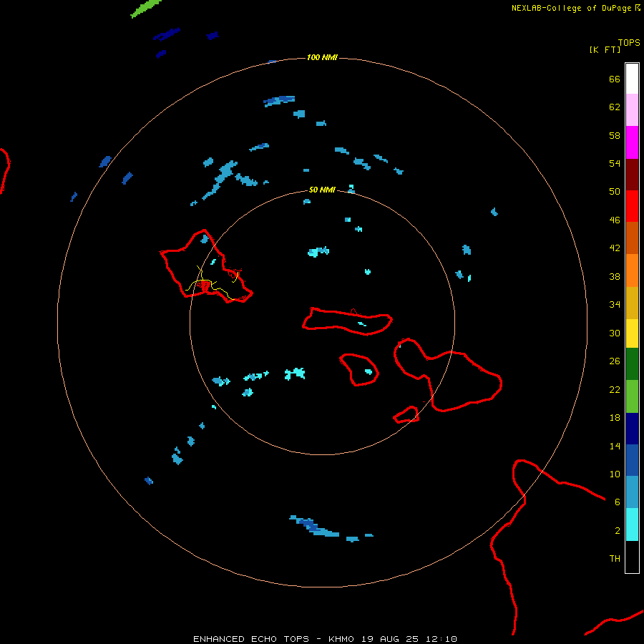Screen dimensions: 644x644
Task: Select the '50' legend value
Action: 615,191
